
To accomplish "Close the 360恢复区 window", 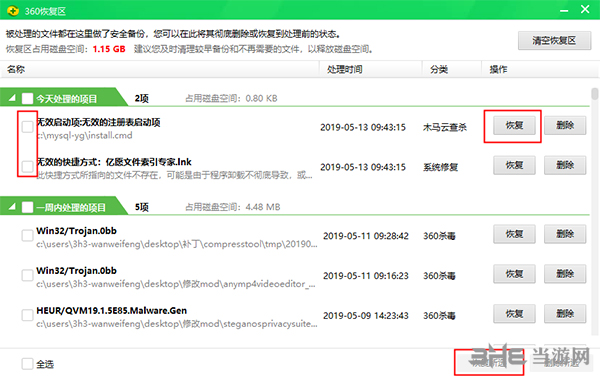I will click(585, 9).
